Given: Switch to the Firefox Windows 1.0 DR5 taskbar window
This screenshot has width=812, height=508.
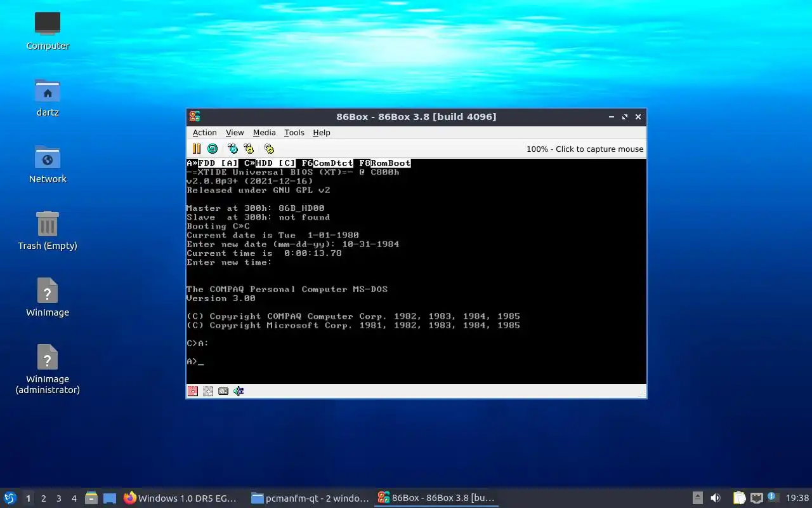Looking at the screenshot, I should click(x=183, y=498).
